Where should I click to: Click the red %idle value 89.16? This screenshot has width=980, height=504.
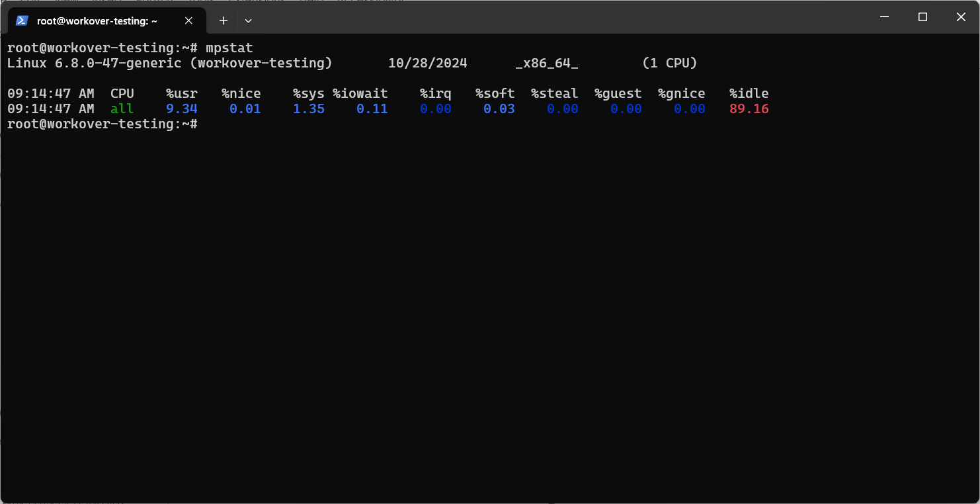coord(749,109)
